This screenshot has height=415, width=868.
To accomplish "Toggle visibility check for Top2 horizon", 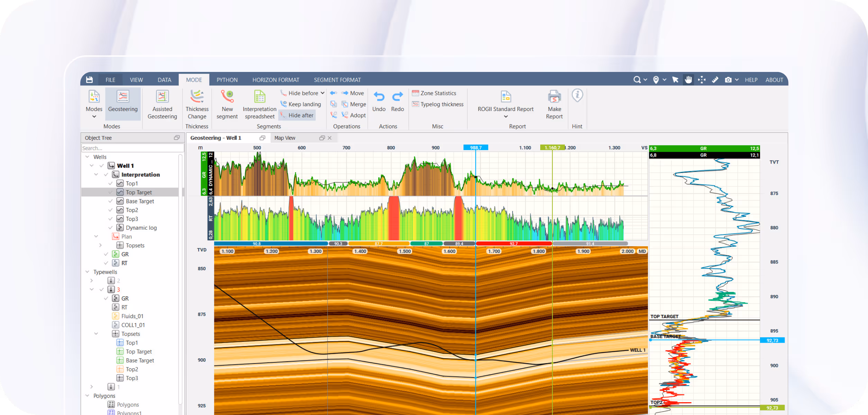I will [x=110, y=210].
